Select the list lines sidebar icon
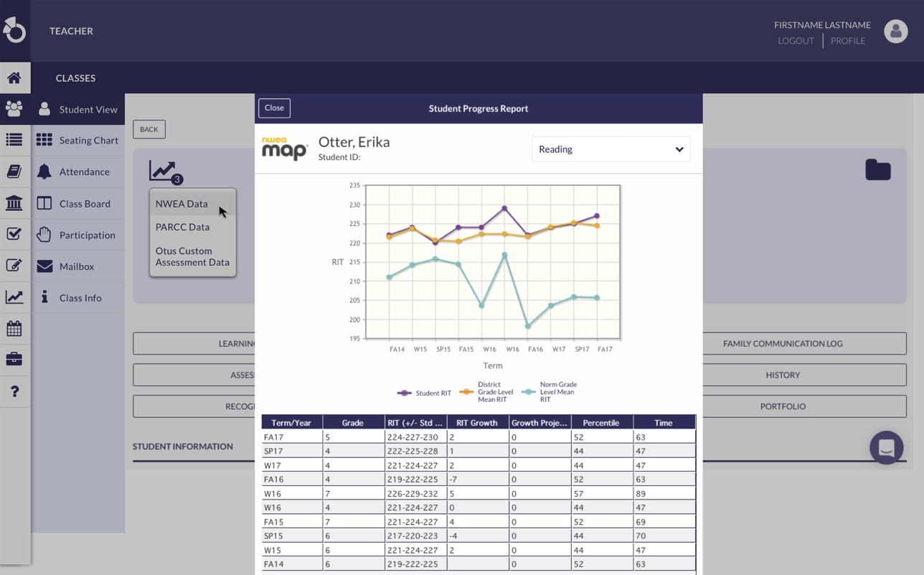 (x=14, y=140)
